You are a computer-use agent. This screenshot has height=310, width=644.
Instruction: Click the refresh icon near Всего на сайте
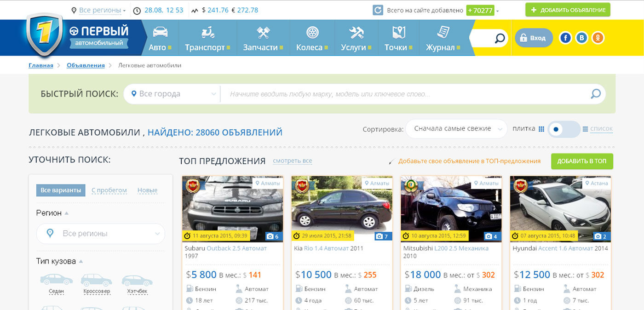point(378,10)
